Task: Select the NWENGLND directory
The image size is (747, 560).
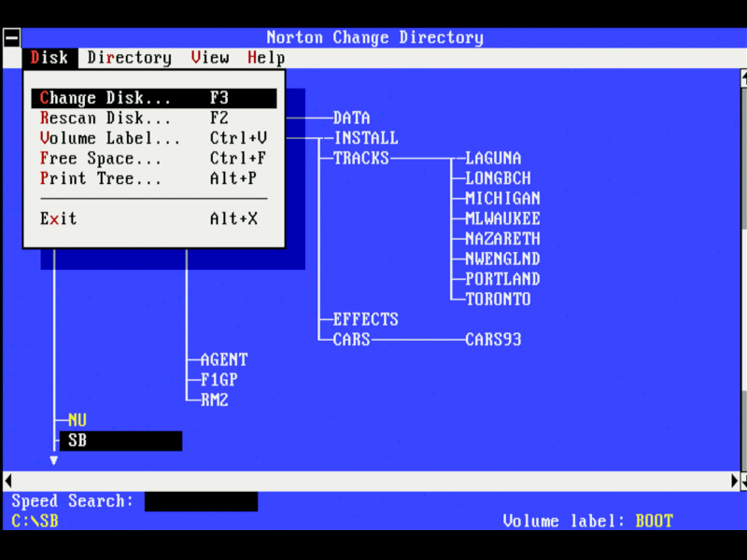Action: pyautogui.click(x=502, y=259)
